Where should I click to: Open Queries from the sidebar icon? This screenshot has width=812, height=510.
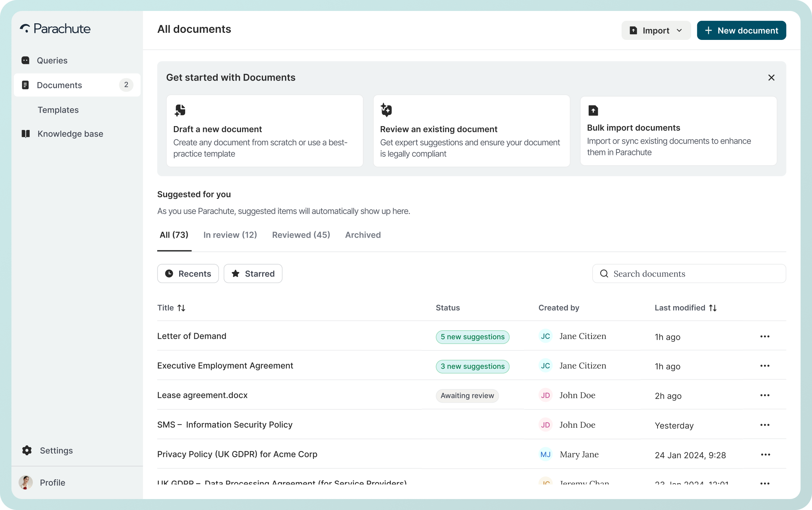pyautogui.click(x=25, y=60)
